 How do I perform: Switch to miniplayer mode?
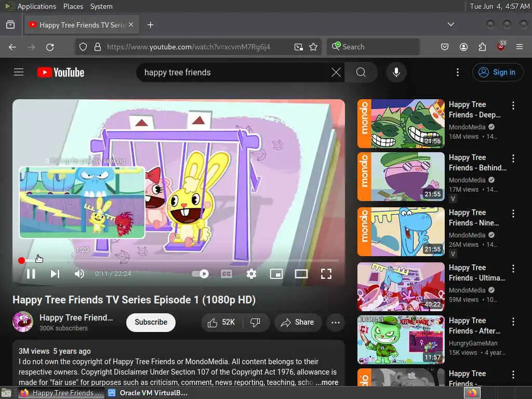point(276,274)
